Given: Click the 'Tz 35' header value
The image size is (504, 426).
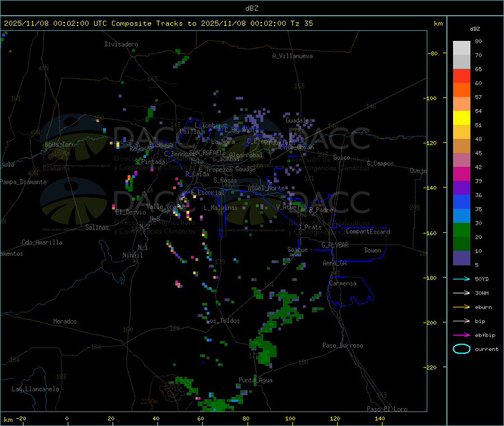Looking at the screenshot, I should click(x=301, y=24).
